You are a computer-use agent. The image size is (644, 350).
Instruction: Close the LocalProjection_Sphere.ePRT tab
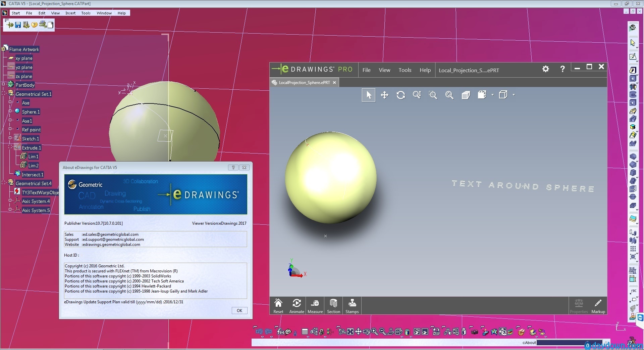pyautogui.click(x=334, y=83)
